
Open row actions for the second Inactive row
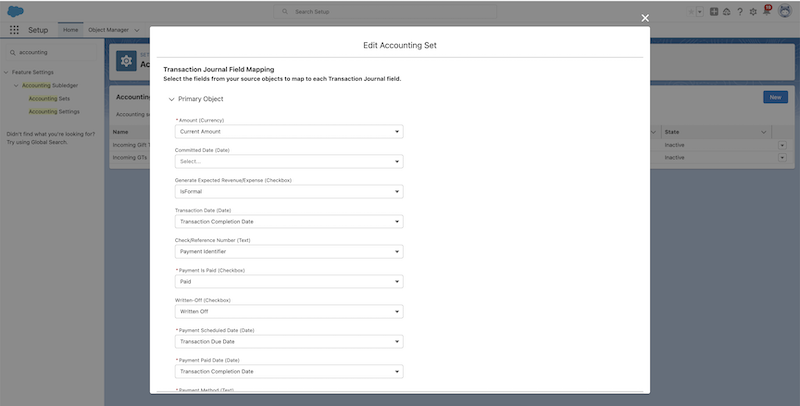782,158
